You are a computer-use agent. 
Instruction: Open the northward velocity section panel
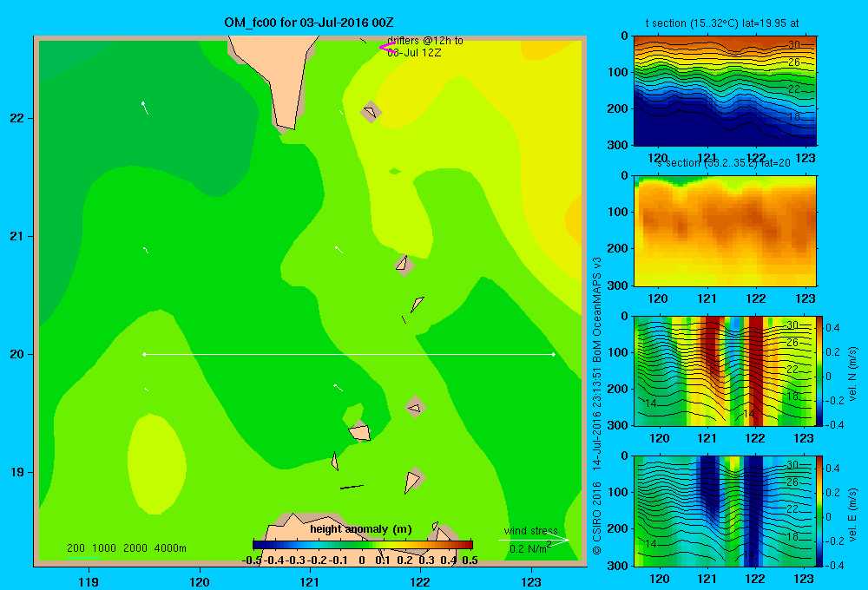(725, 370)
